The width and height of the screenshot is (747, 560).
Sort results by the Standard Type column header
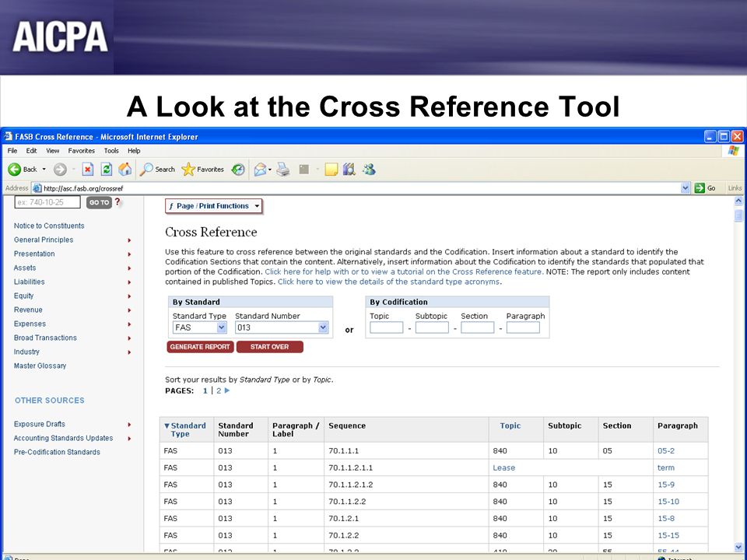(x=188, y=429)
